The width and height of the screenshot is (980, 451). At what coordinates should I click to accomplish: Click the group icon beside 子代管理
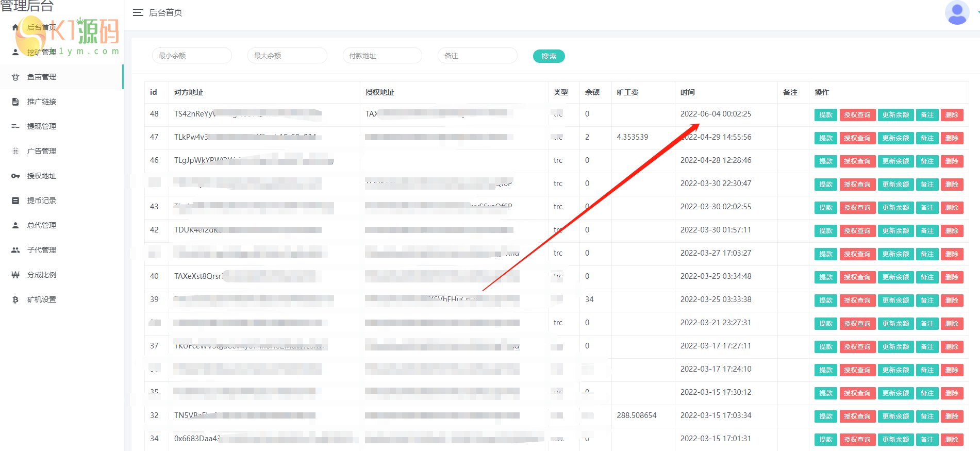coord(15,250)
